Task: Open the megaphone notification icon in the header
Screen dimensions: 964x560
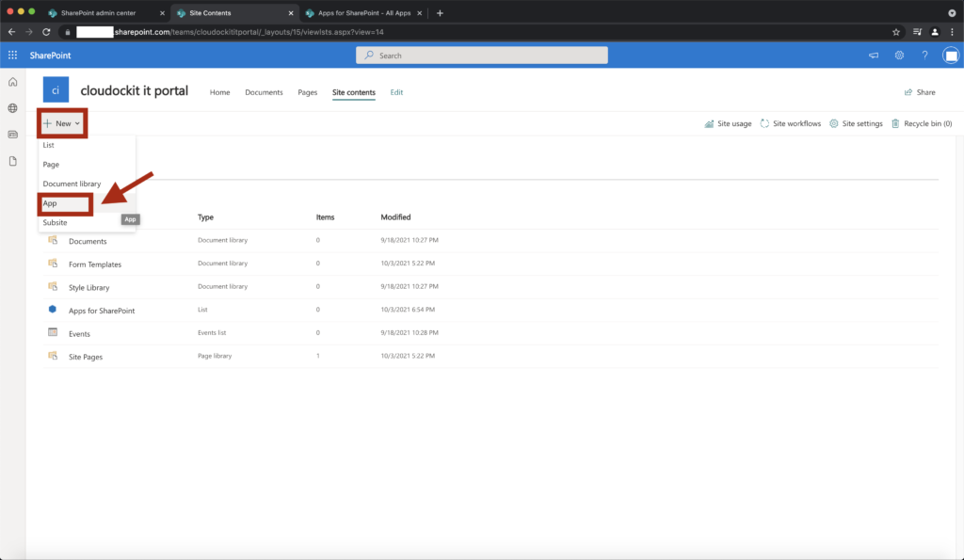Action: point(874,56)
